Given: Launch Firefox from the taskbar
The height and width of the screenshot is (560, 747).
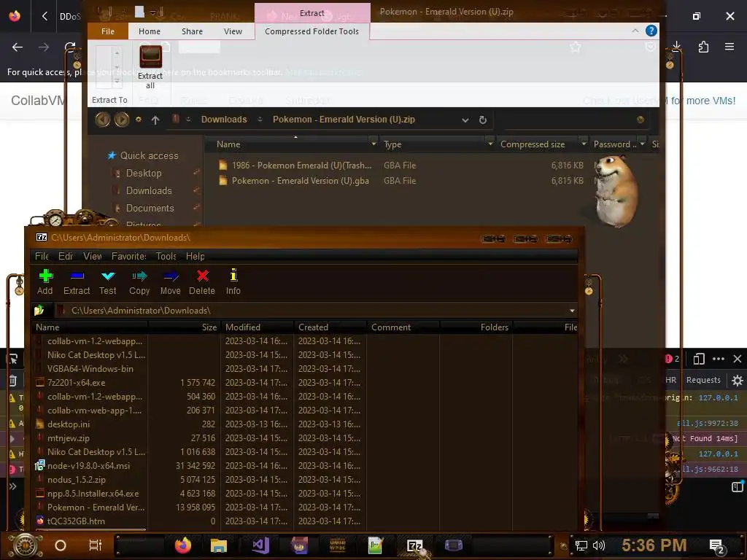Looking at the screenshot, I should click(182, 545).
